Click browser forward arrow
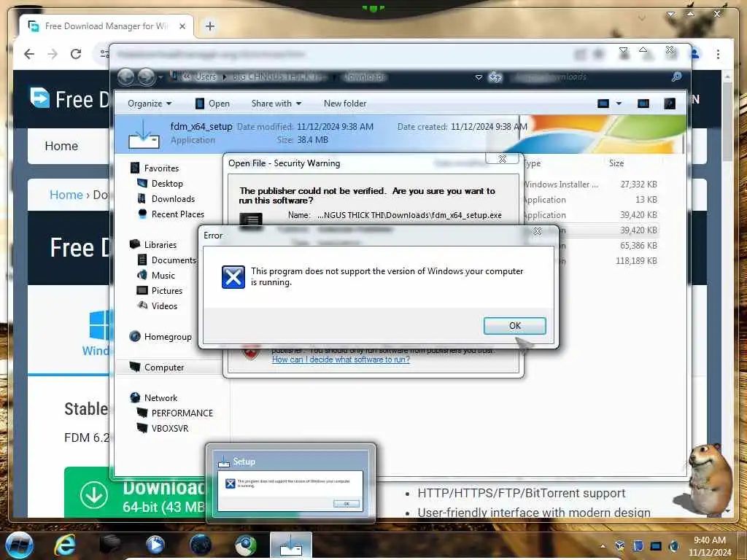 click(x=53, y=54)
